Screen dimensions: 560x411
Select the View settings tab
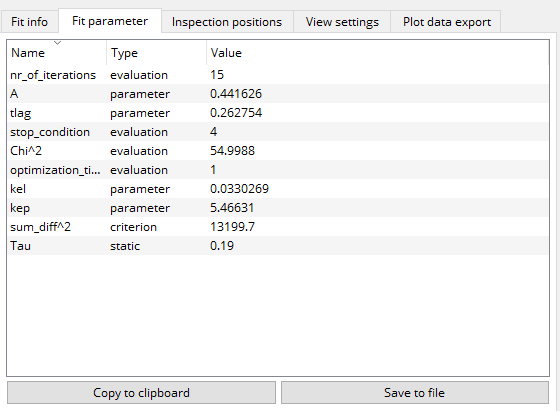tap(342, 22)
